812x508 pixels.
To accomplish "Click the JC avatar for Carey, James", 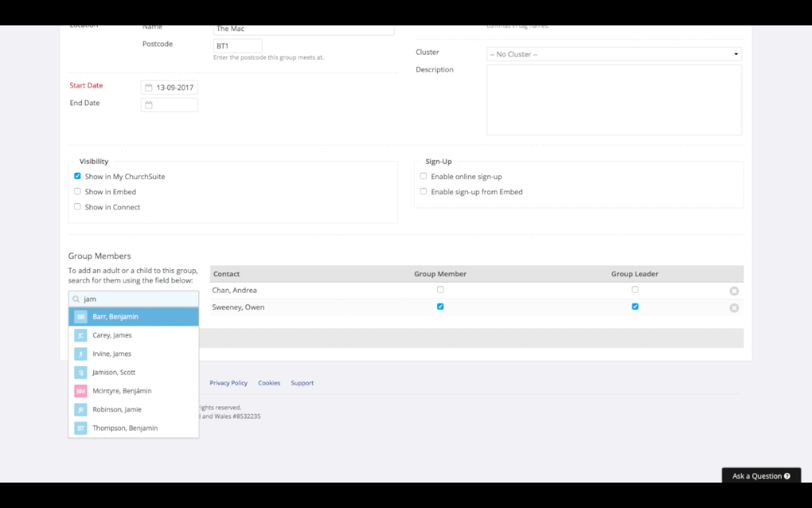I will [x=81, y=335].
